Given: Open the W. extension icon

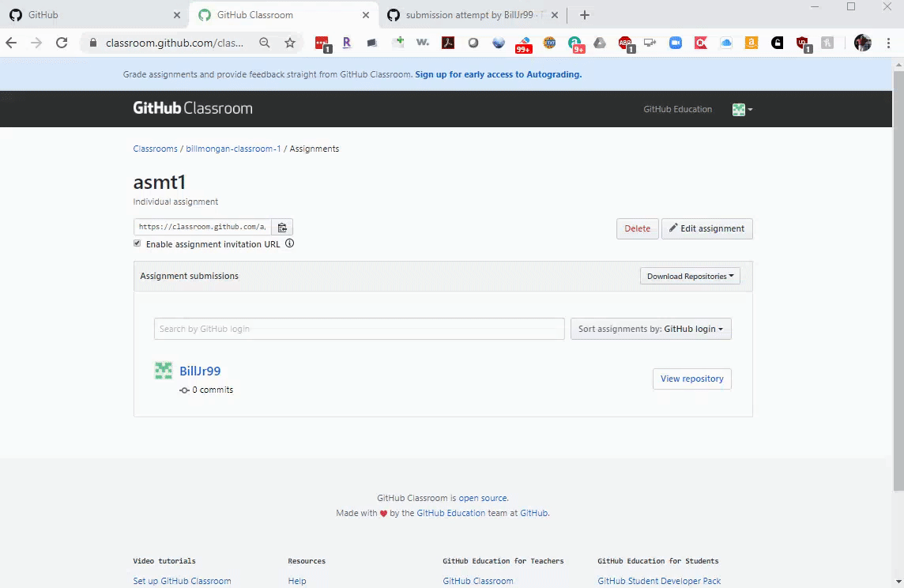Looking at the screenshot, I should click(x=423, y=43).
